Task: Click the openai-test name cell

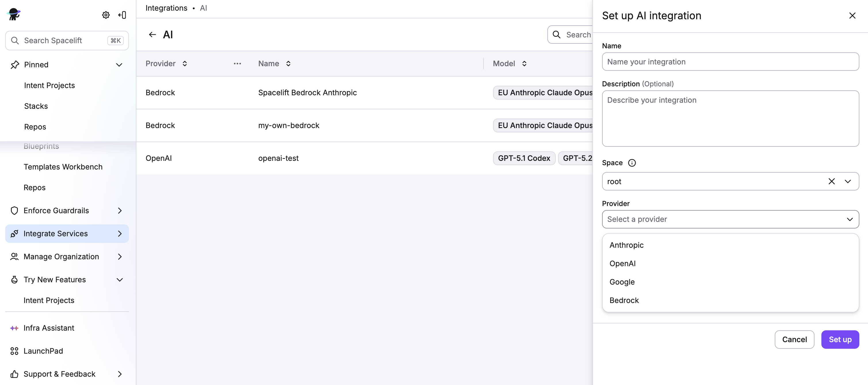Action: tap(278, 158)
